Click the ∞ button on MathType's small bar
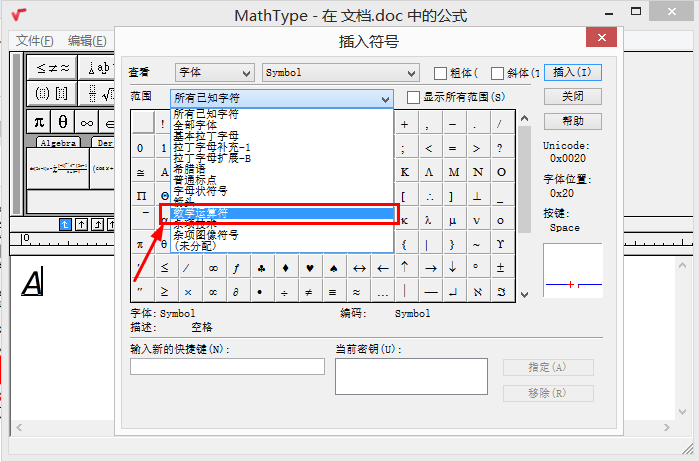Screen dimensions: 699x462 (x=87, y=122)
